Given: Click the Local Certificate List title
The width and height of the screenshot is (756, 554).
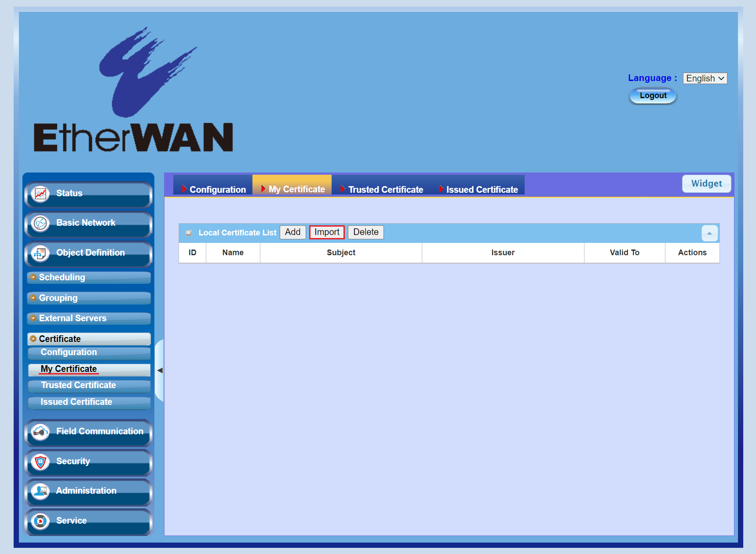Looking at the screenshot, I should pyautogui.click(x=237, y=233).
